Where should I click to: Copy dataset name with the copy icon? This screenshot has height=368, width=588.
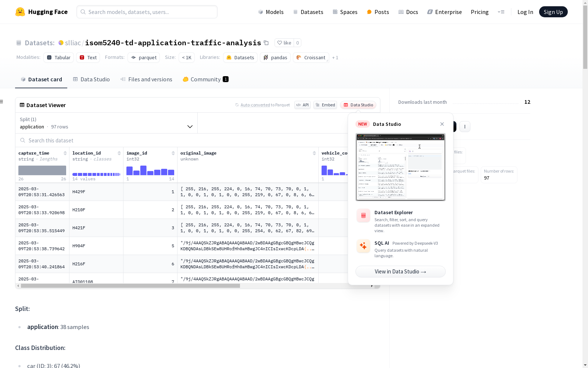(266, 43)
